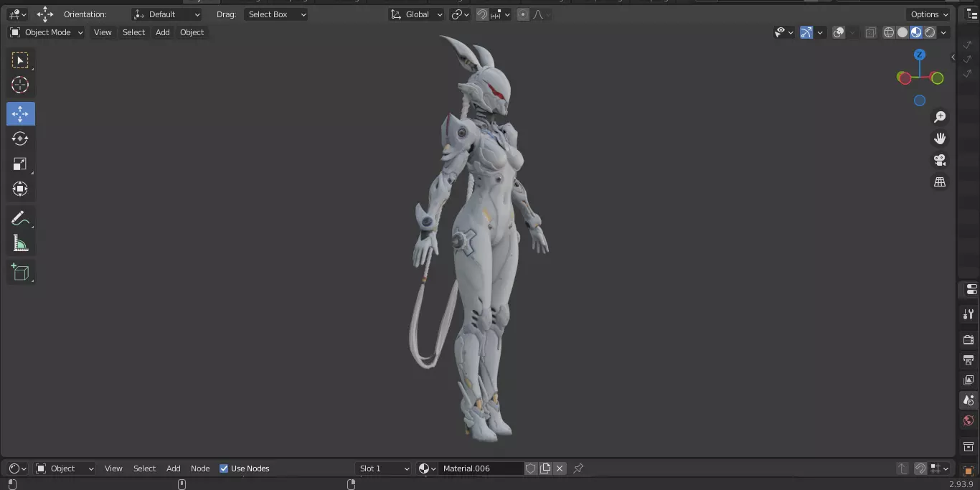Viewport: 980px width, 490px height.
Task: Switch perspective/orthographic with grid icon
Action: tap(939, 182)
